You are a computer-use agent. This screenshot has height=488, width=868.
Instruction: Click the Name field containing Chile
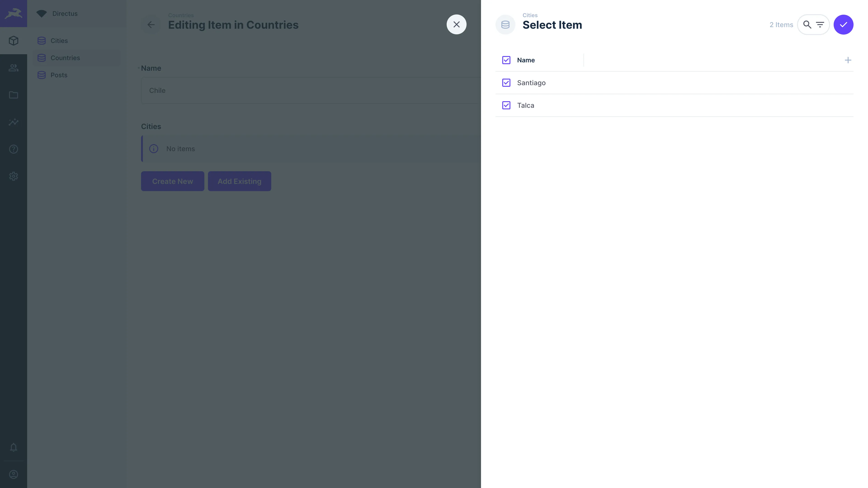[x=303, y=90]
